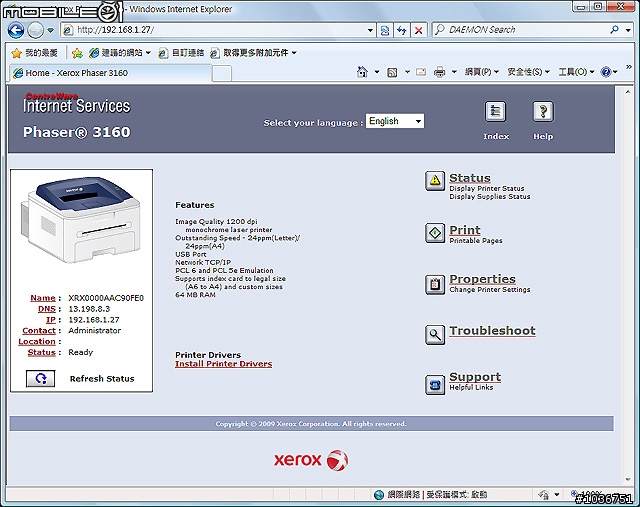Click the Troubleshoot magnifier icon

click(435, 335)
